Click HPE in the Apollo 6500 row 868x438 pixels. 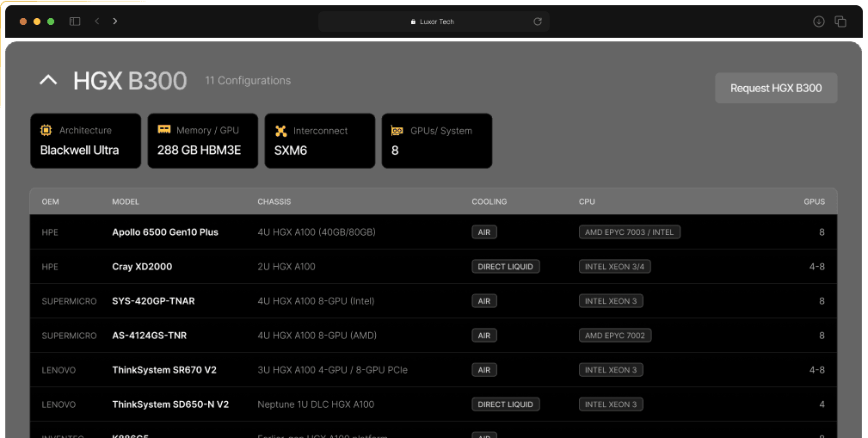[x=50, y=232]
